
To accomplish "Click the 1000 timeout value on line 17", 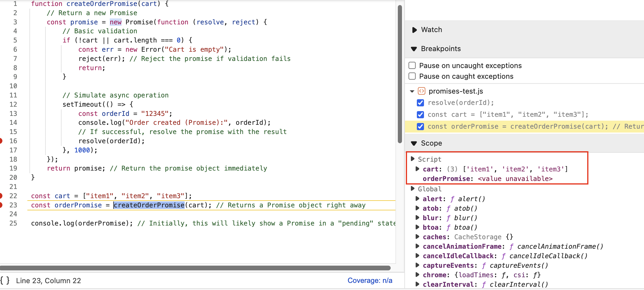I will (x=82, y=150).
